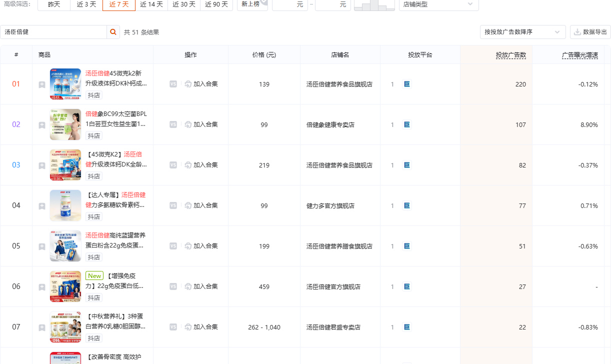Click shop name 倍健象健康专卖店
Image resolution: width=611 pixels, height=364 pixels.
click(x=330, y=125)
